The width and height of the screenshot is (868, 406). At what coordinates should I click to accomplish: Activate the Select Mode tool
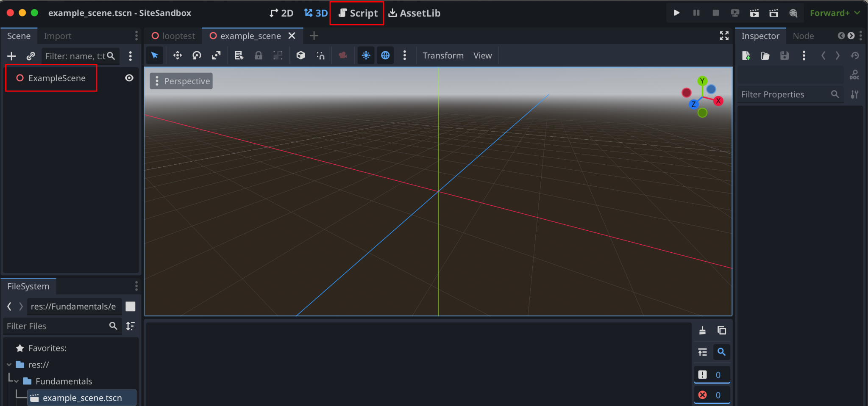154,55
